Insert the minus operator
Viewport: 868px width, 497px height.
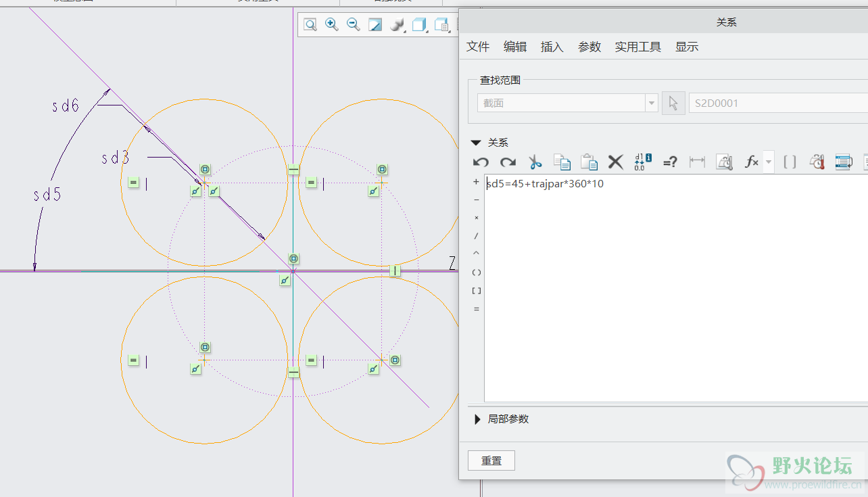point(476,200)
